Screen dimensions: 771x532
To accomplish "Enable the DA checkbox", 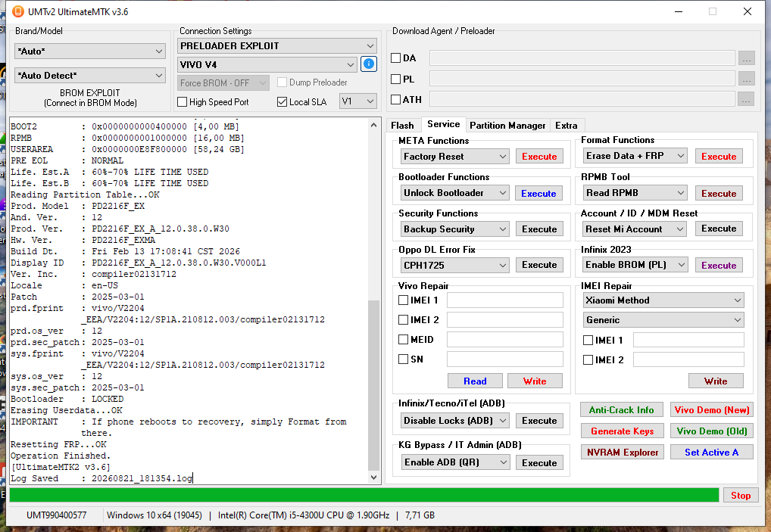I will 396,58.
